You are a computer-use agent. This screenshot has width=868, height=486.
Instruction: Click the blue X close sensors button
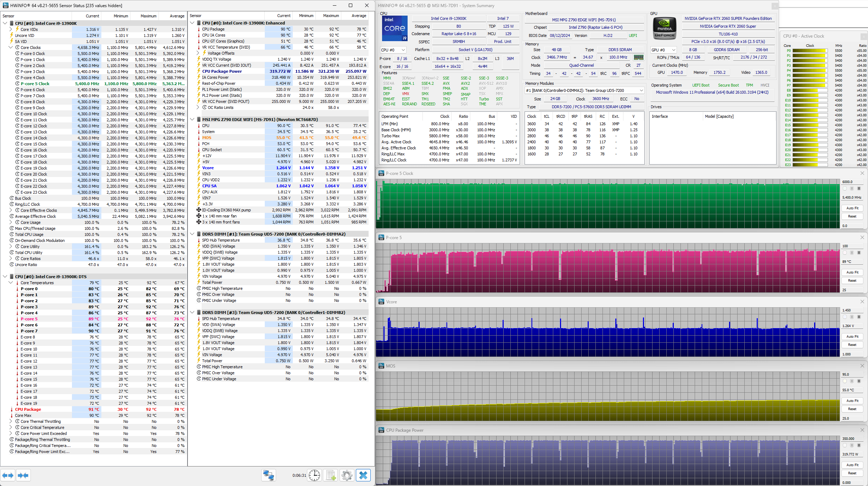(363, 475)
